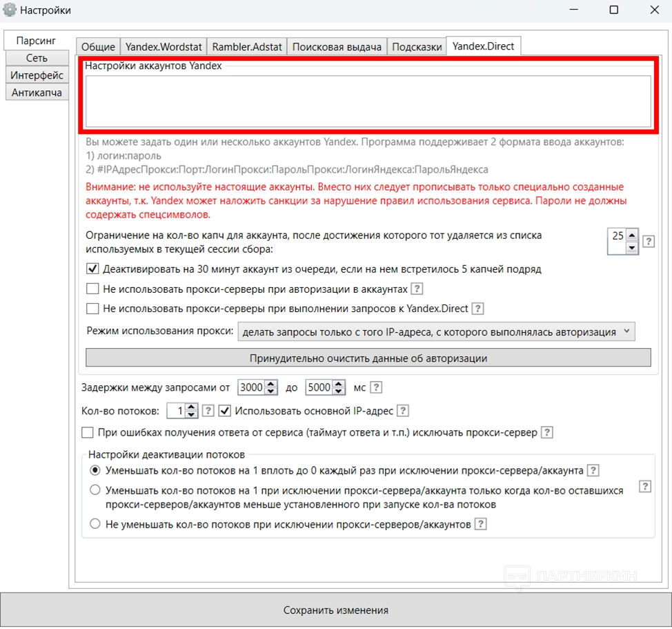Toggle use main IP address checkbox
The height and width of the screenshot is (629, 672).
click(225, 411)
